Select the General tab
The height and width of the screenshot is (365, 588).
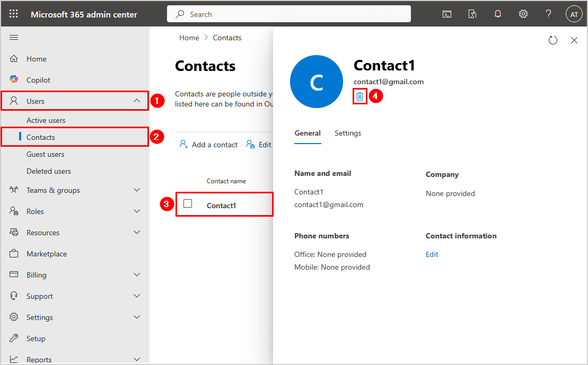click(308, 133)
